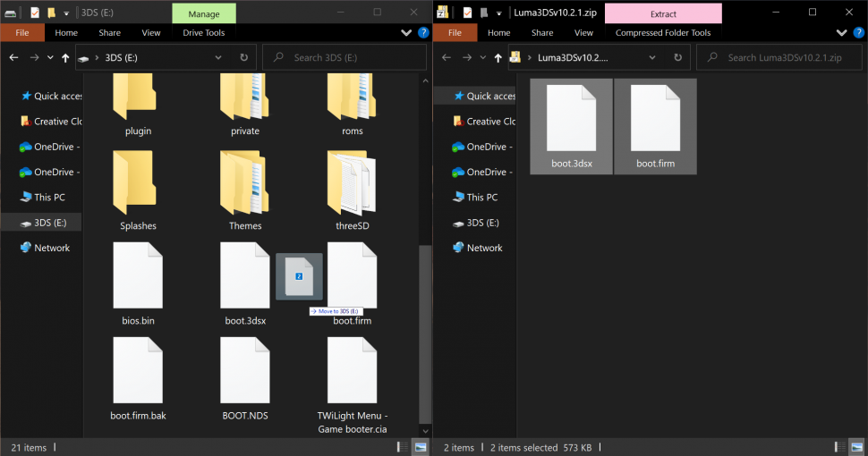This screenshot has width=868, height=456.
Task: Select the bios.bin file
Action: point(138,282)
